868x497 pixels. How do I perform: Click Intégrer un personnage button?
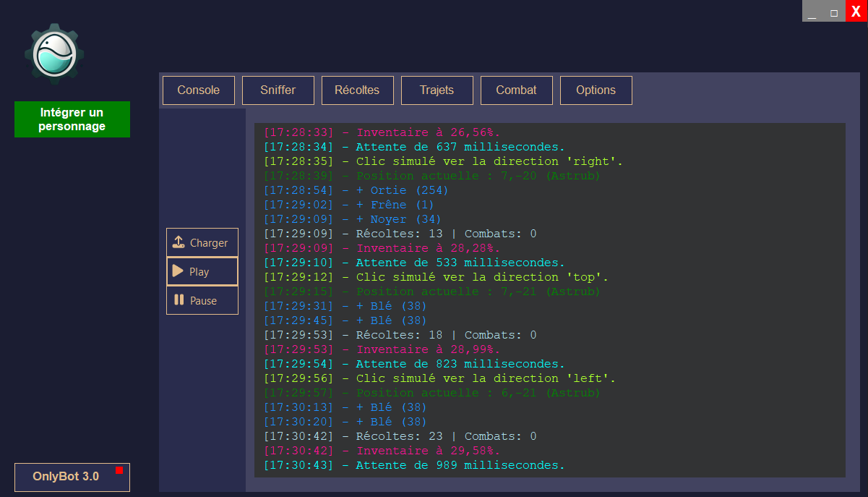click(x=72, y=119)
